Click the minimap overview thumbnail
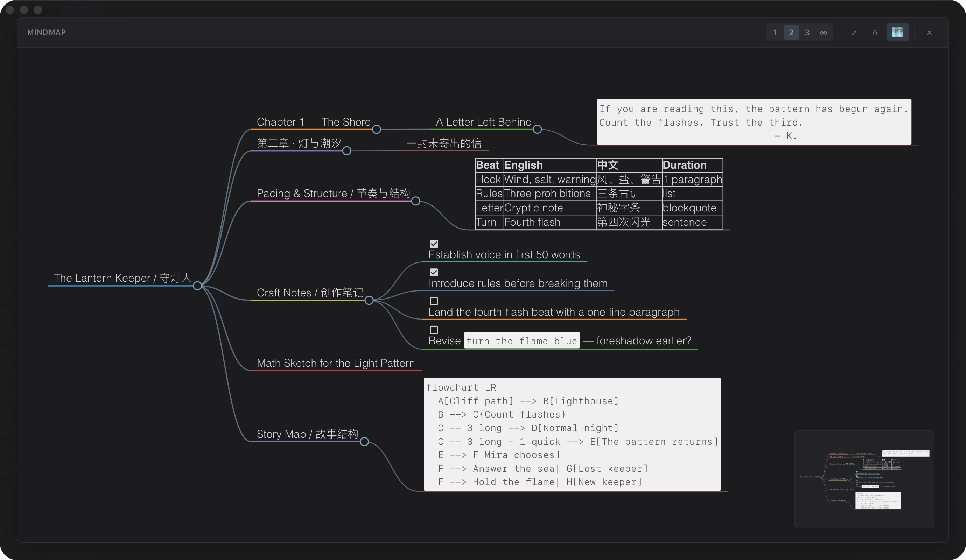 864,479
